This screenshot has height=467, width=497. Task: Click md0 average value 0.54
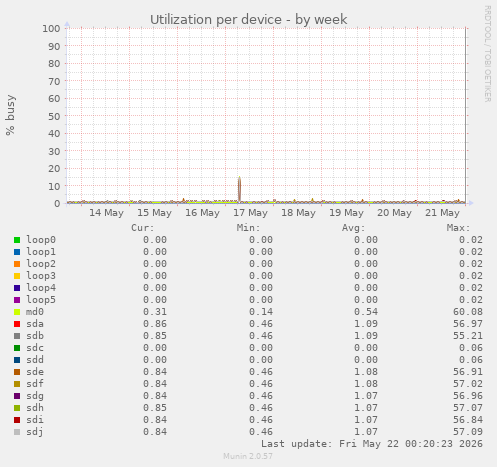click(x=366, y=312)
